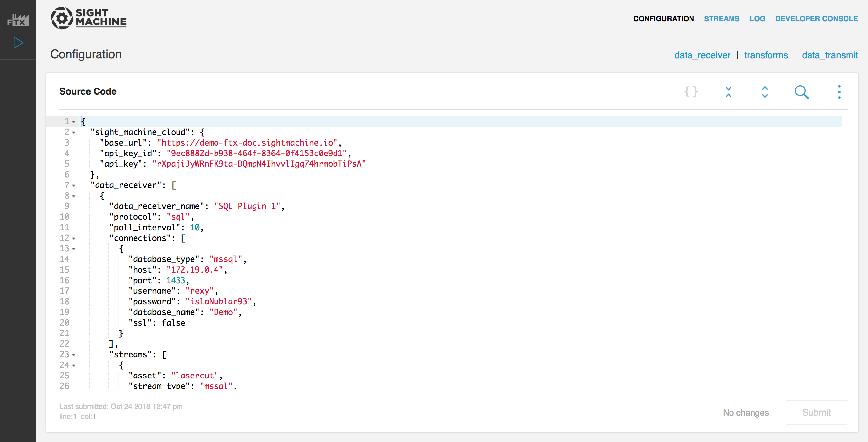Open the LOG page
Viewport: 868px width, 442px height.
click(758, 19)
